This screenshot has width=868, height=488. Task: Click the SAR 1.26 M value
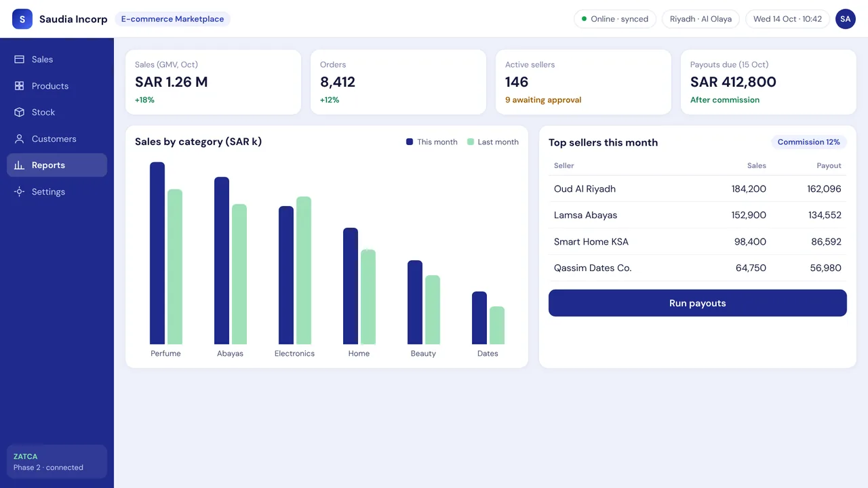click(172, 82)
